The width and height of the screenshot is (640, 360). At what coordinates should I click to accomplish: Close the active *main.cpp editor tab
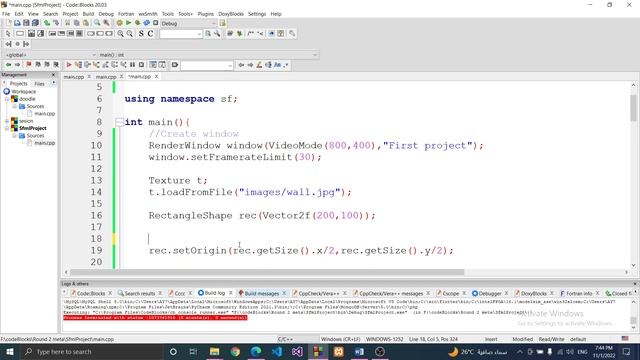click(156, 76)
